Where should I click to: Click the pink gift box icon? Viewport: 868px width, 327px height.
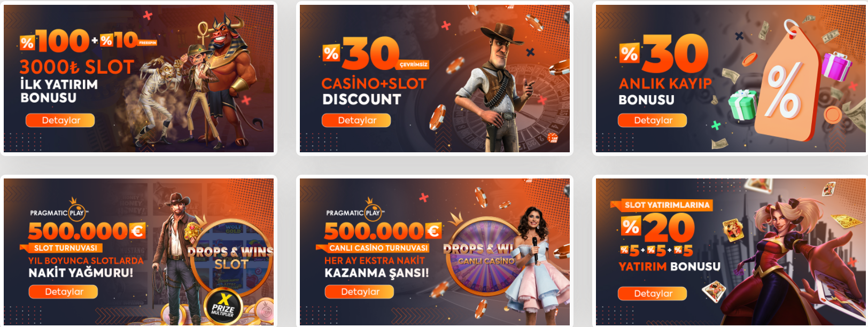tap(835, 66)
